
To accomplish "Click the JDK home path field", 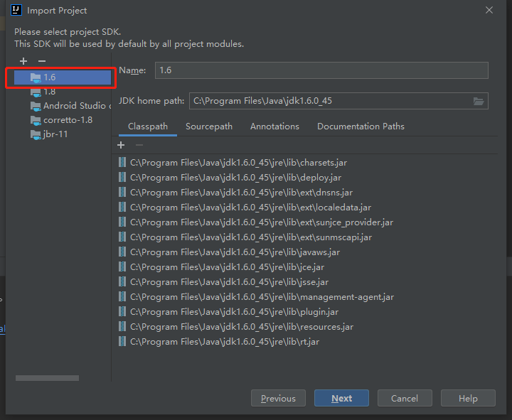I will click(x=330, y=101).
